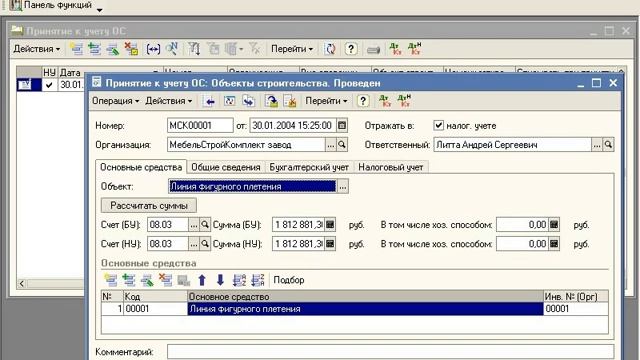Image resolution: width=640 pixels, height=360 pixels.
Task: Delete row icon in Основные средства table
Action: click(x=165, y=280)
